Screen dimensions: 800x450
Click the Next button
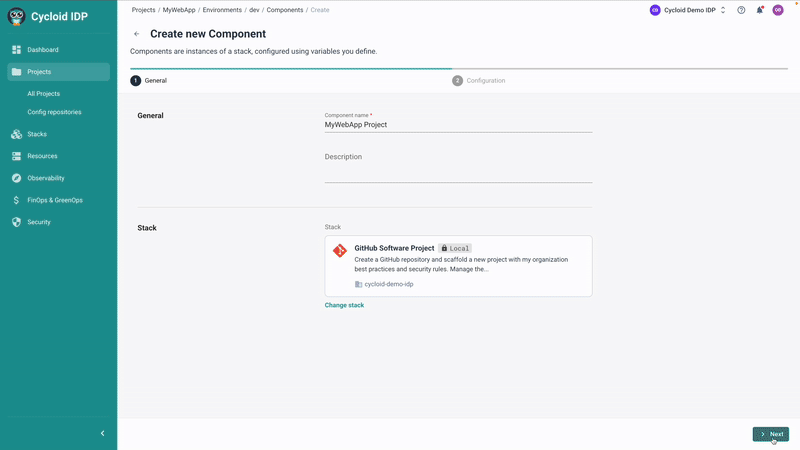pyautogui.click(x=770, y=434)
